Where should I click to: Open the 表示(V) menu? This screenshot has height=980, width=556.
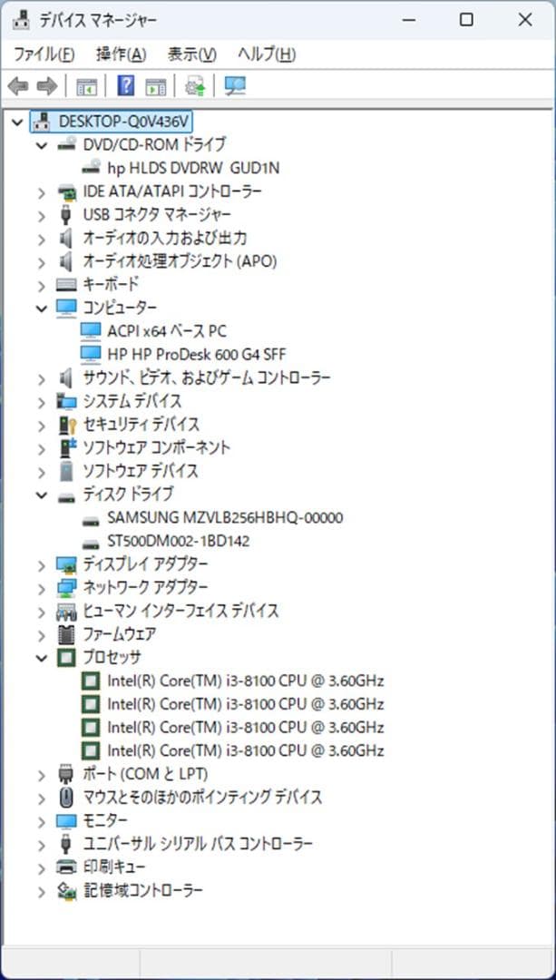[x=191, y=54]
